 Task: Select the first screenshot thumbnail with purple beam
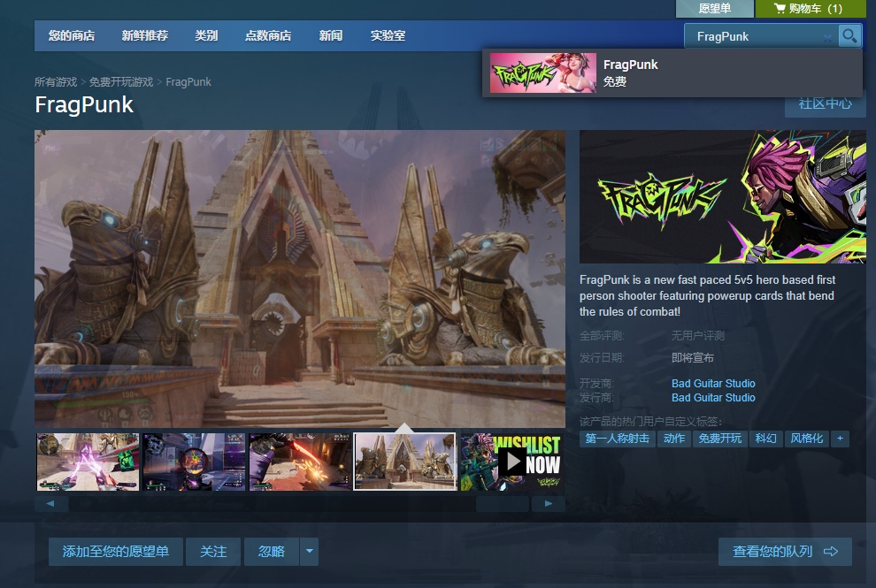pos(88,462)
